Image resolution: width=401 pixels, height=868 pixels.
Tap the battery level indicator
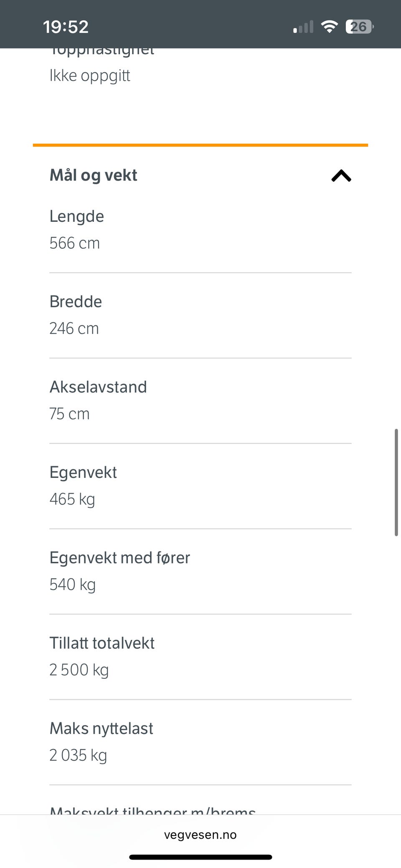coord(359,27)
